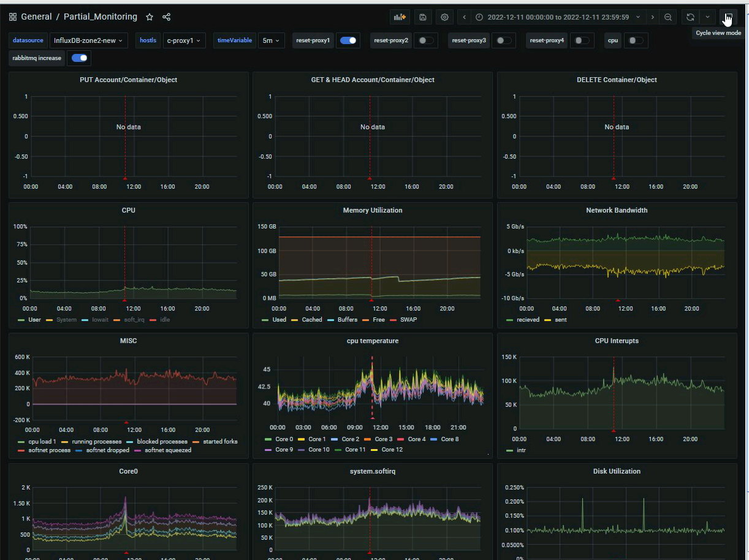Toggle the Core 0 legend series
The height and width of the screenshot is (560, 749).
pos(283,439)
